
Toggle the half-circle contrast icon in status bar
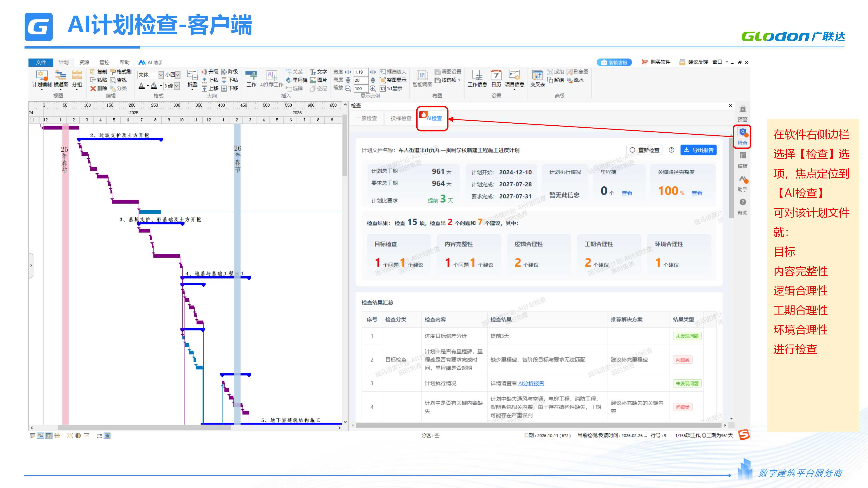[78, 435]
